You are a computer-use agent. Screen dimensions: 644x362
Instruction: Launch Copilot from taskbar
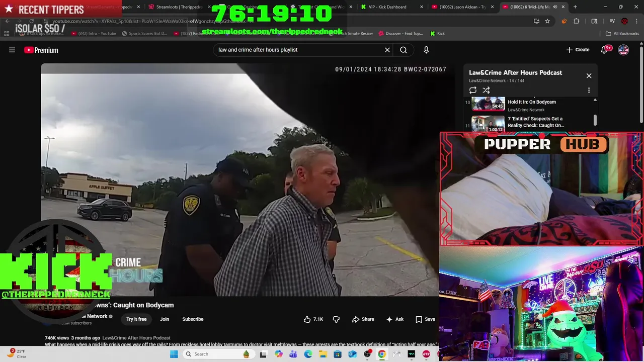point(279,354)
